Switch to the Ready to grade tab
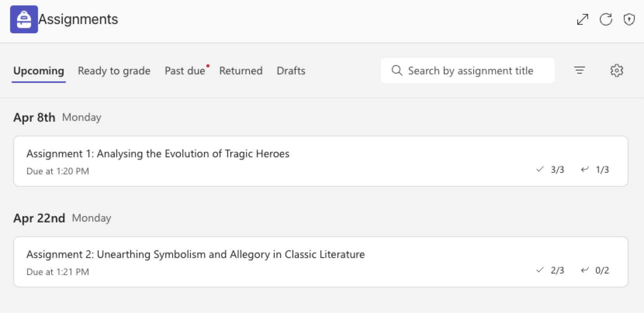 point(114,71)
